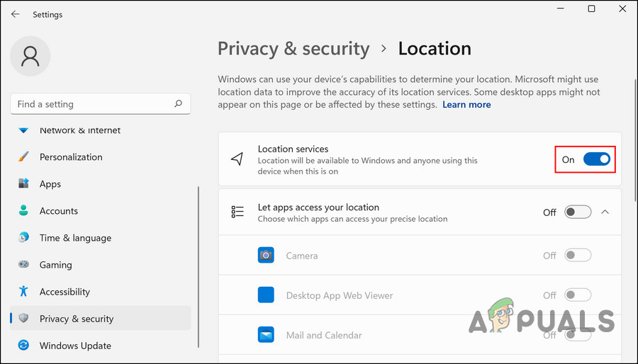638x364 pixels.
Task: Select Windows Update in sidebar
Action: point(101,346)
